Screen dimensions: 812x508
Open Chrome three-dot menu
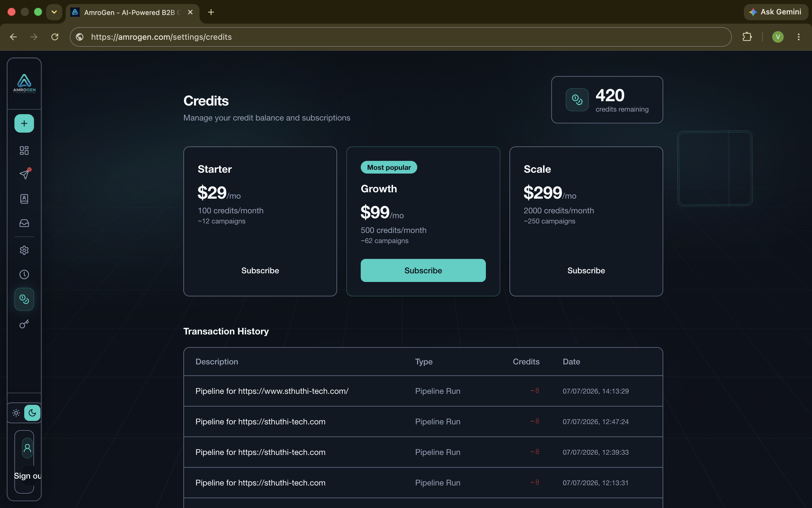coord(798,37)
